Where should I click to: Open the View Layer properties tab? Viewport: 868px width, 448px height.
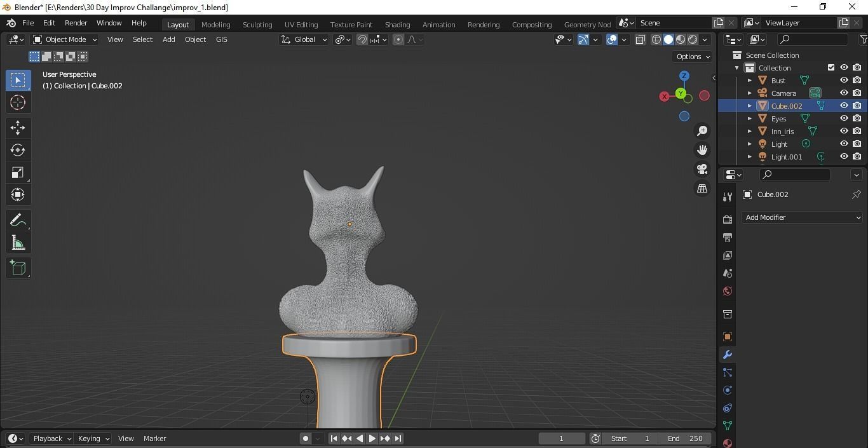pos(728,255)
